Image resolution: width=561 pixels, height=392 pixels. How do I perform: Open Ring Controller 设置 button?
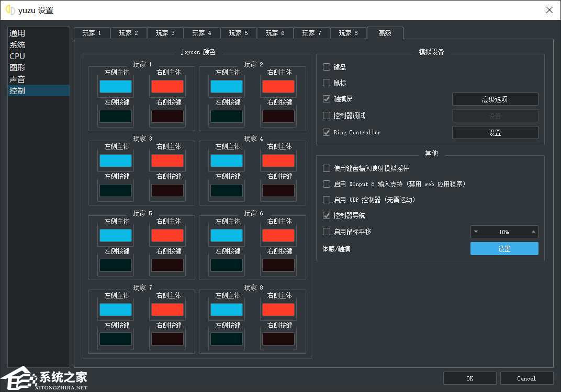(x=495, y=133)
